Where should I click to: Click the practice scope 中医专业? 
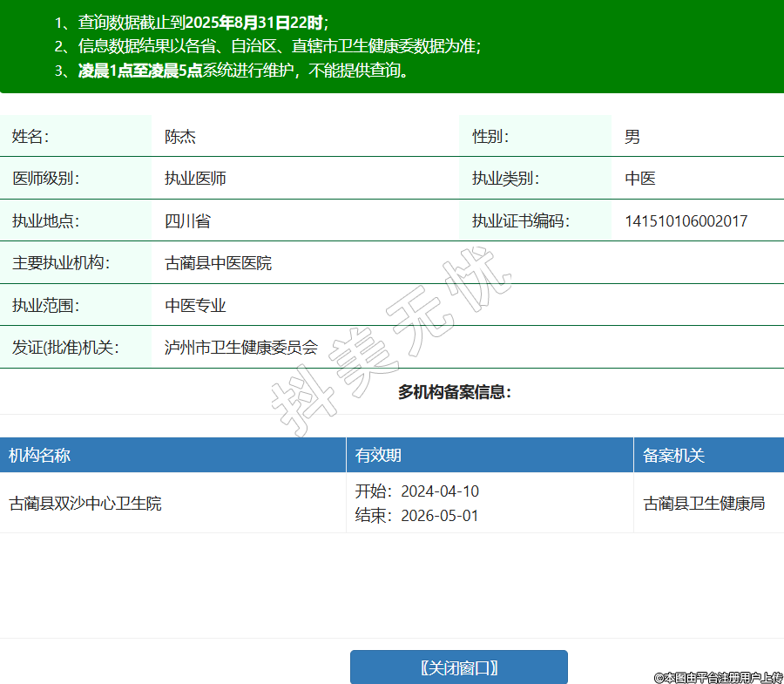tap(196, 306)
